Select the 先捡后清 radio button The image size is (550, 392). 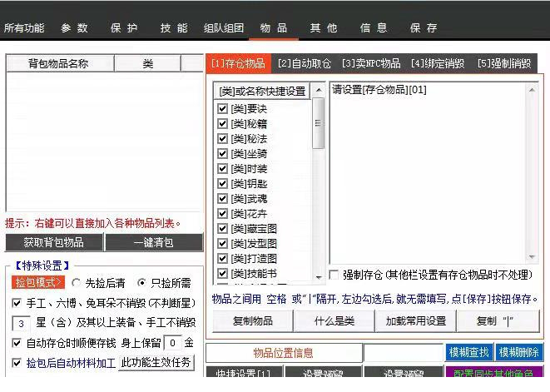click(76, 282)
